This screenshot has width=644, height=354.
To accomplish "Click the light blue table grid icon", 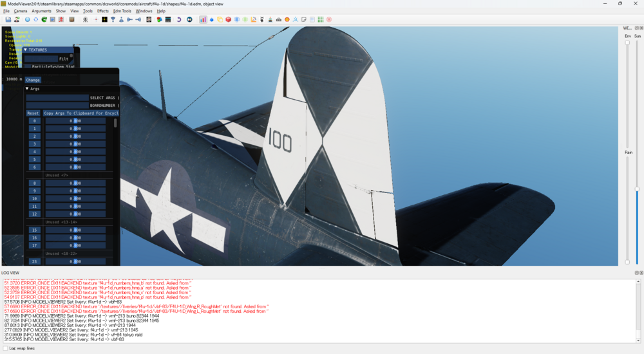I will 312,19.
